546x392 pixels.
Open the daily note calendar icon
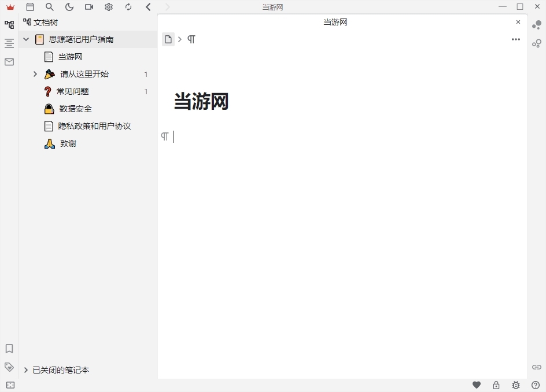tap(30, 7)
